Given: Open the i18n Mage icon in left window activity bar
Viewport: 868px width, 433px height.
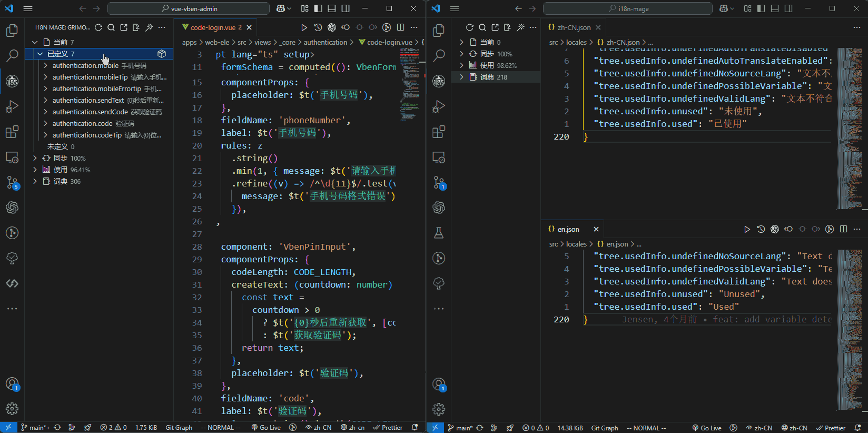Looking at the screenshot, I should 12,81.
